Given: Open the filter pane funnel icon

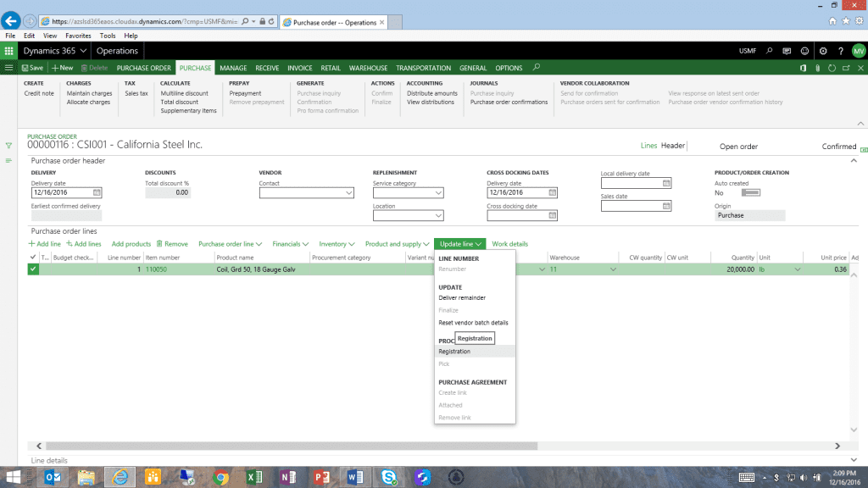Looking at the screenshot, I should pyautogui.click(x=8, y=146).
